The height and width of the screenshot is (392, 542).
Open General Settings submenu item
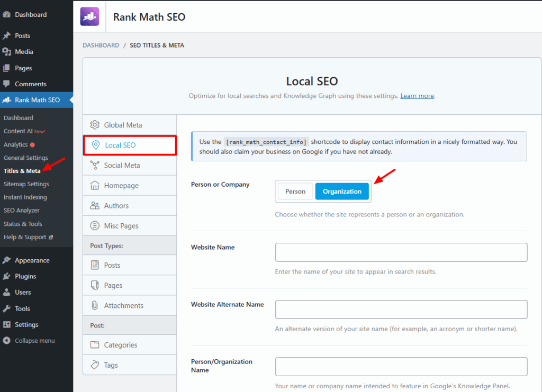(25, 158)
